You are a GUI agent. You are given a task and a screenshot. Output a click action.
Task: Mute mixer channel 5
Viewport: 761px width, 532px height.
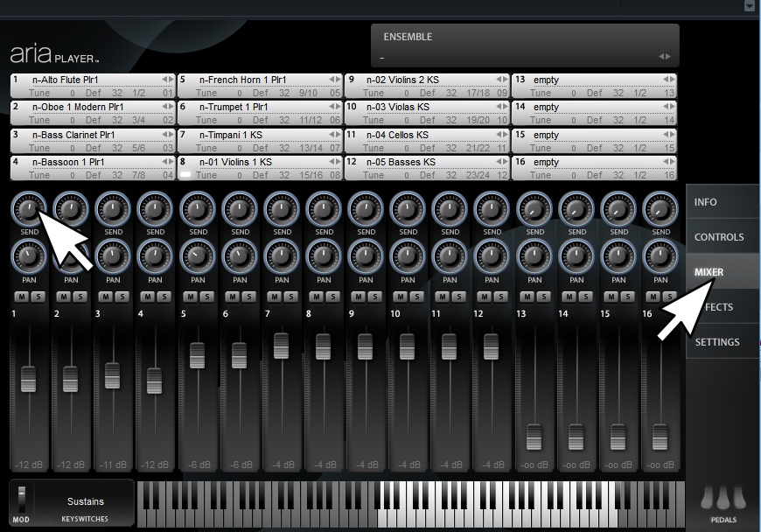191,297
